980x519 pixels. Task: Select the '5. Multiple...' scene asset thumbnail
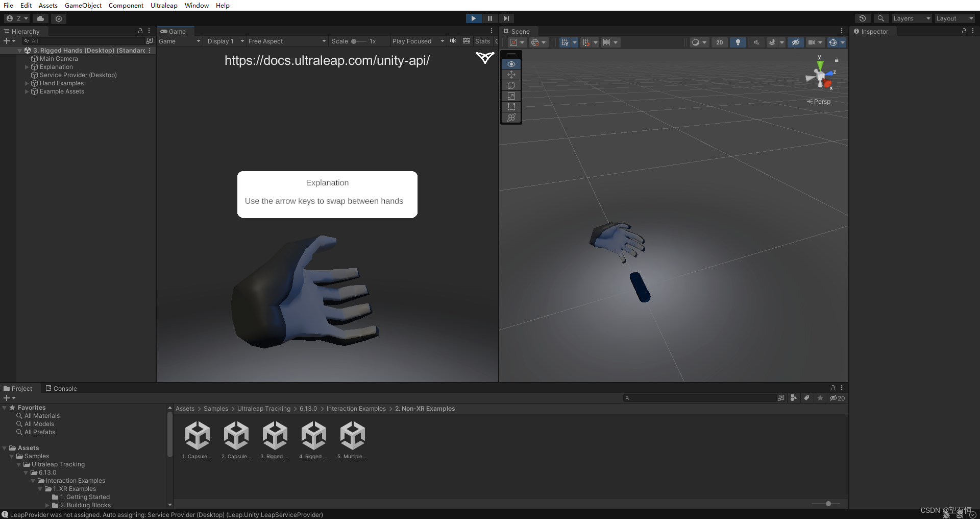[x=352, y=440]
